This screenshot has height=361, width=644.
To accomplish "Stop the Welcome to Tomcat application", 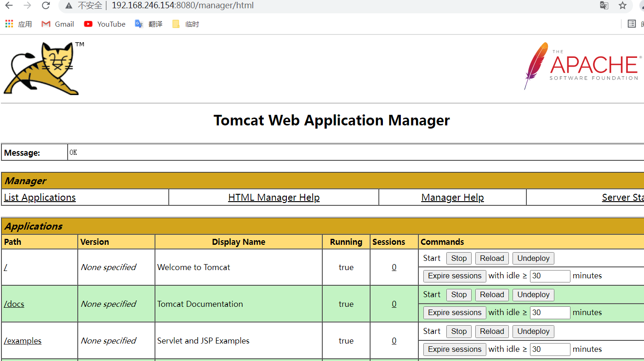I will point(459,258).
